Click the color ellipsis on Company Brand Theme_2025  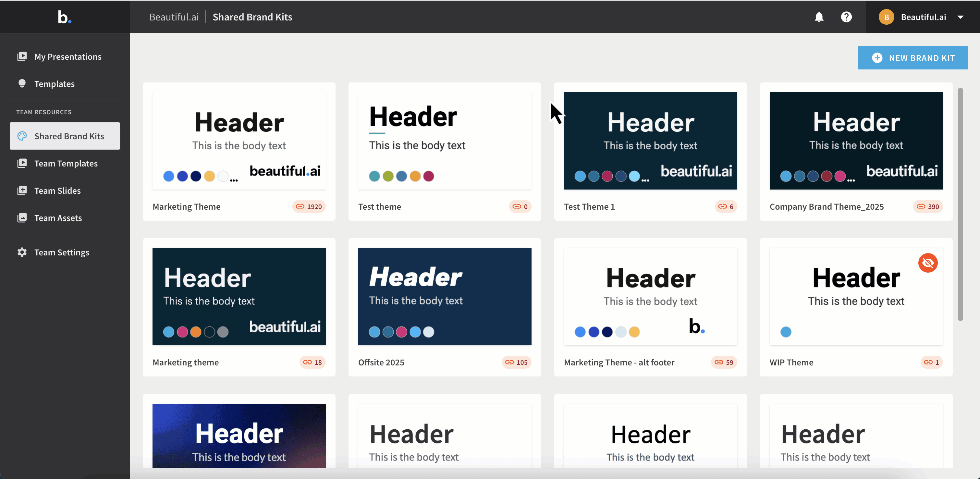pyautogui.click(x=851, y=180)
